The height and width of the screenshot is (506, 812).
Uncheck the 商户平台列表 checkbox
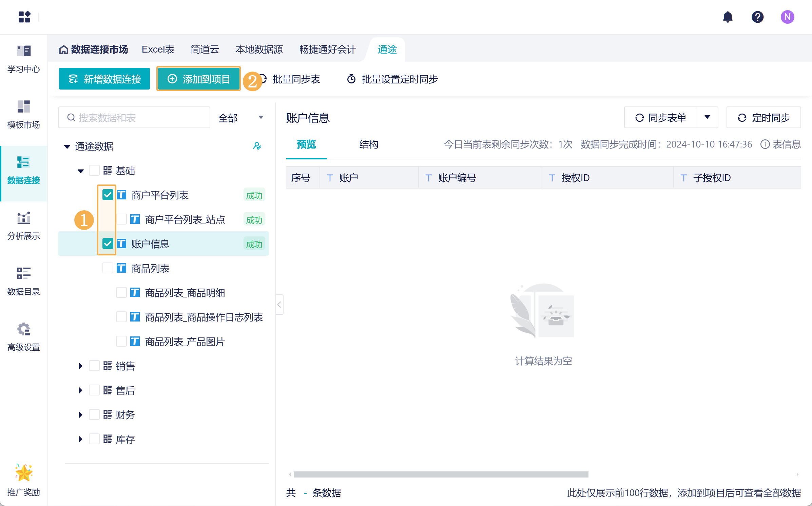(x=108, y=195)
